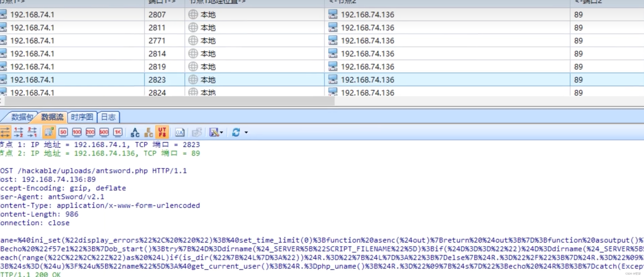Click the ini_set payload body line

(x=322, y=240)
